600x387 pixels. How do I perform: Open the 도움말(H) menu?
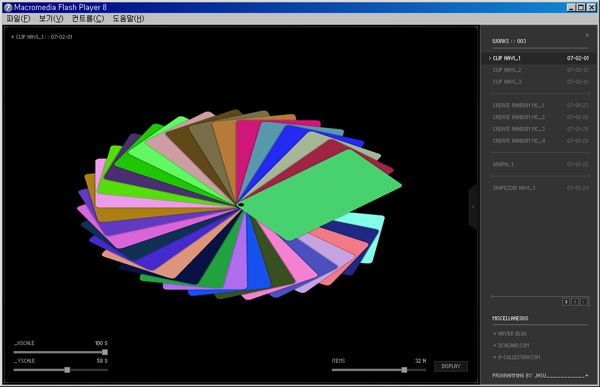click(128, 18)
